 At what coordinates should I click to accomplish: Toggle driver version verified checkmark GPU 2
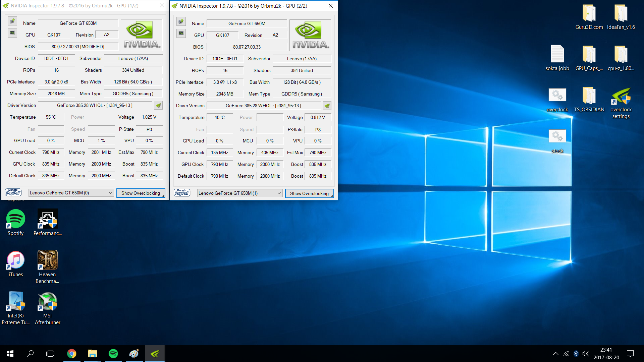pyautogui.click(x=327, y=105)
